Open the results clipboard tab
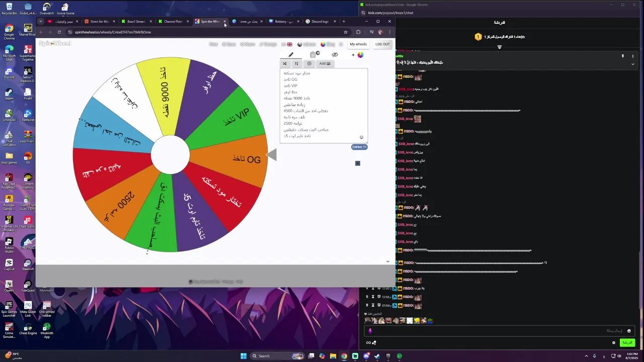This screenshot has width=644, height=362. pyautogui.click(x=313, y=54)
